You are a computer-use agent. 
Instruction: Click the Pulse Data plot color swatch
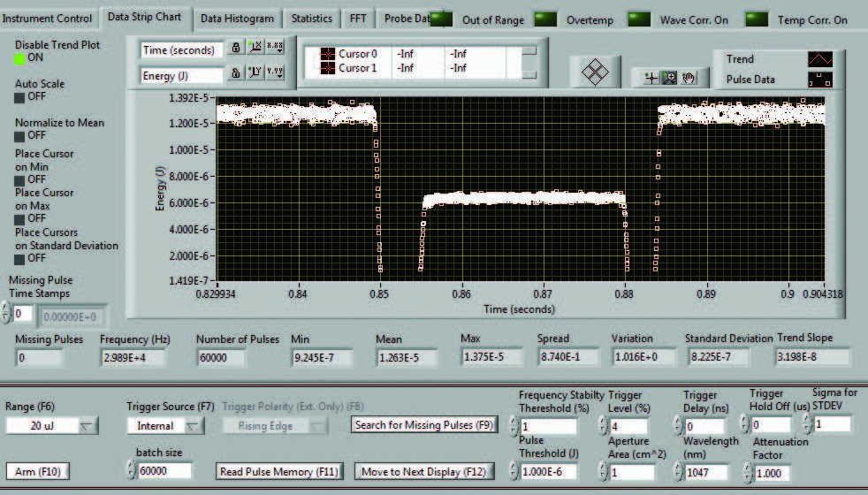819,80
